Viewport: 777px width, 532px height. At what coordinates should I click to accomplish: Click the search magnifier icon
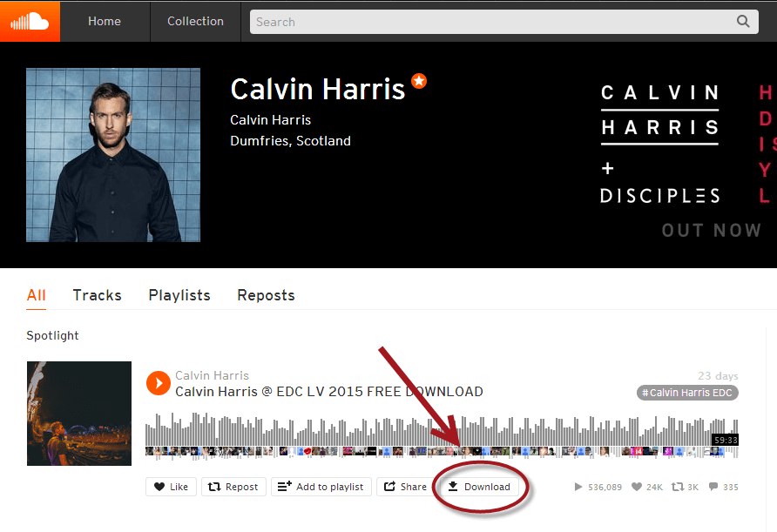743,21
